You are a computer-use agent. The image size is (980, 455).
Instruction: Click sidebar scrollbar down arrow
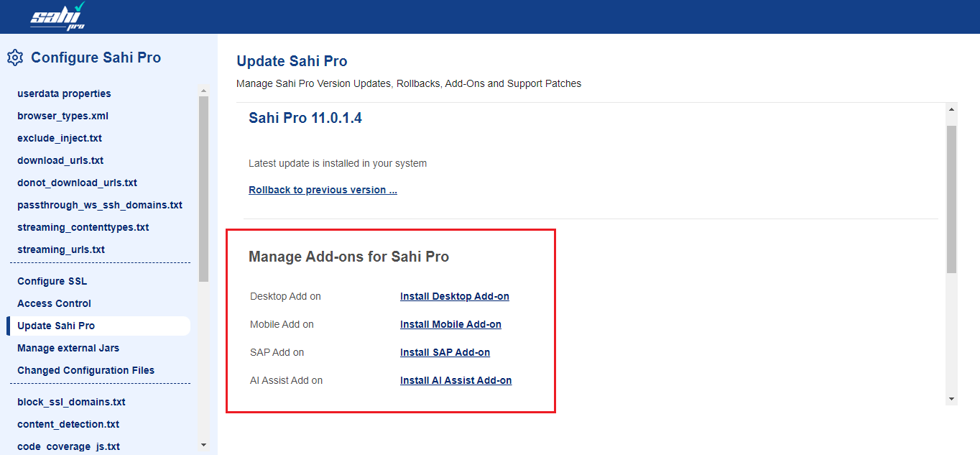[203, 445]
